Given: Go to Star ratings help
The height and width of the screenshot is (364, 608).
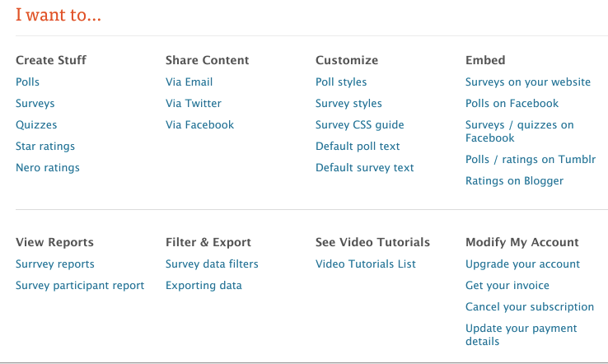Looking at the screenshot, I should 45,146.
